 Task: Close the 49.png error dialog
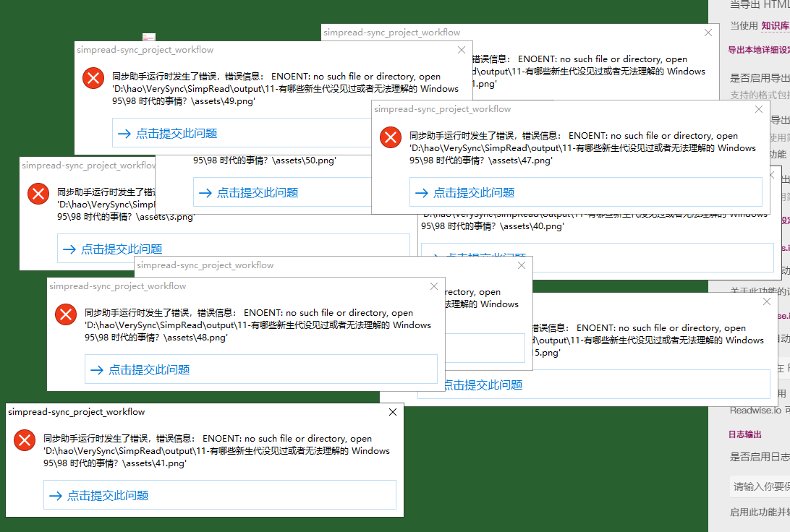click(x=461, y=50)
